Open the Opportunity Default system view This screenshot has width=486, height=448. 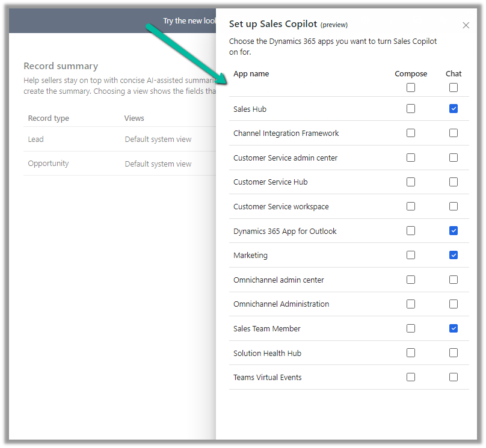tap(158, 164)
